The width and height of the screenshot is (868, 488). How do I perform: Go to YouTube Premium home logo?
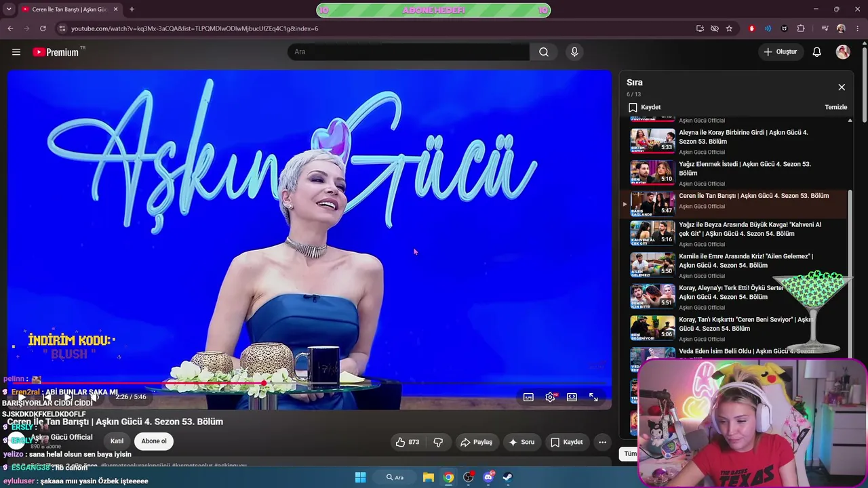(x=56, y=52)
